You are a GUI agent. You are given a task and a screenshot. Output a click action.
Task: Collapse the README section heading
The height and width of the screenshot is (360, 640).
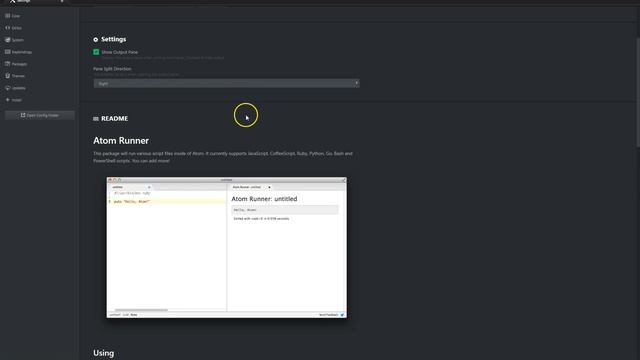pyautogui.click(x=111, y=118)
